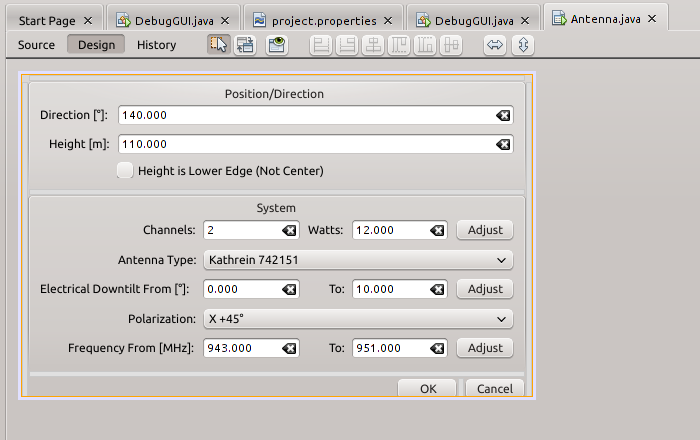
Task: Open the Antenna Type dropdown
Action: pos(358,260)
